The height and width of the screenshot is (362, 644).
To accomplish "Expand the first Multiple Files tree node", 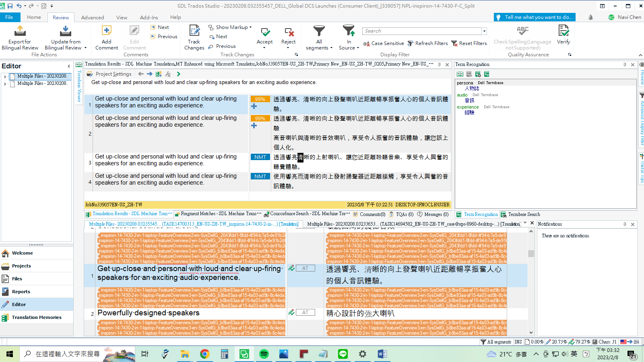I will [x=5, y=76].
